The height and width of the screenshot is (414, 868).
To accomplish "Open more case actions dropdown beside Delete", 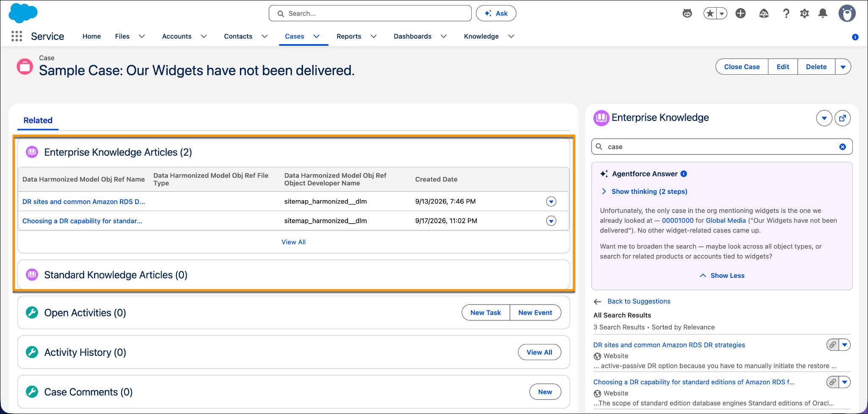I will (843, 67).
